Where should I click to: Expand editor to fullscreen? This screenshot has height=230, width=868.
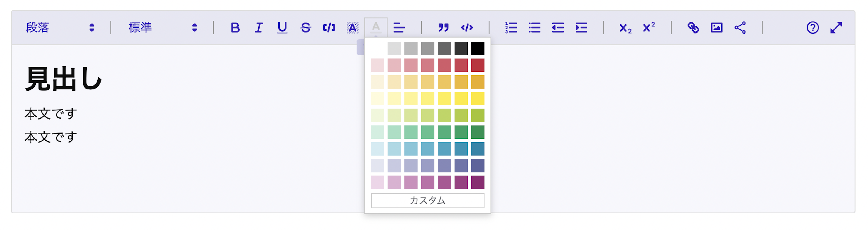click(x=836, y=27)
